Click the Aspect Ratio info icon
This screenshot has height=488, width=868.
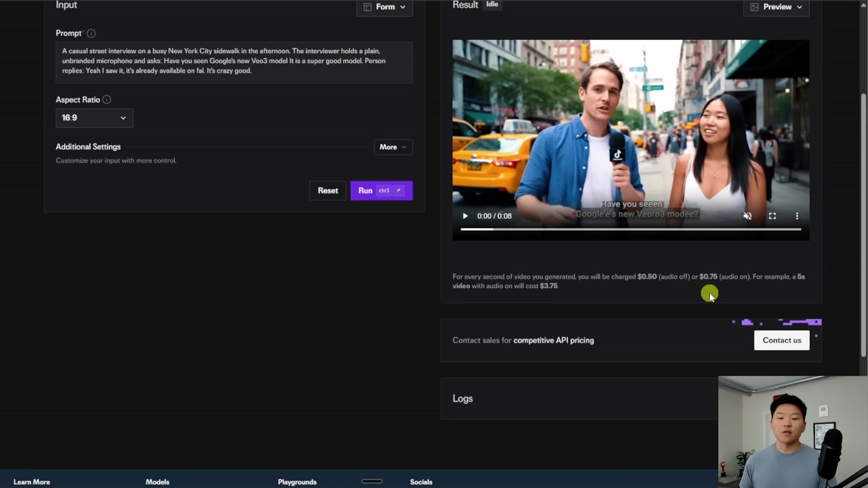107,99
